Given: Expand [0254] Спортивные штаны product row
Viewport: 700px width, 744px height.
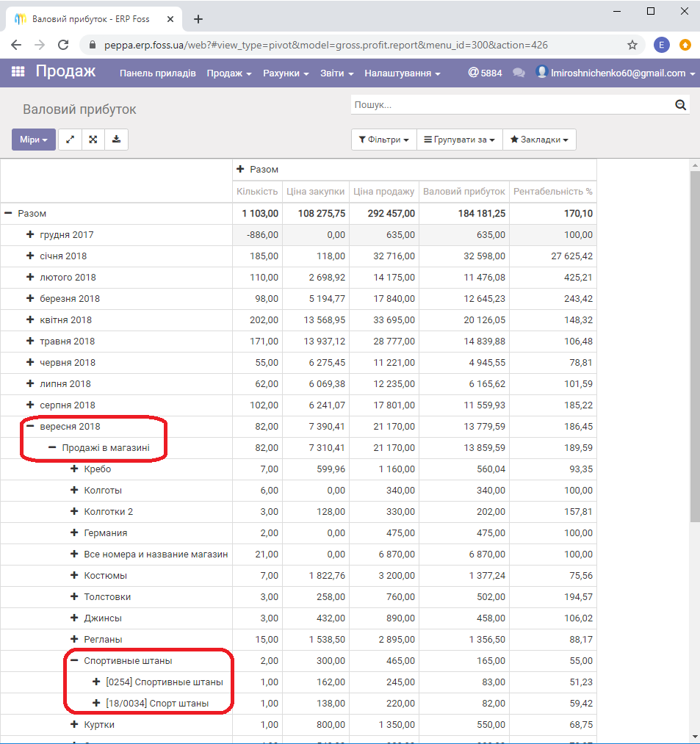Looking at the screenshot, I should 96,682.
